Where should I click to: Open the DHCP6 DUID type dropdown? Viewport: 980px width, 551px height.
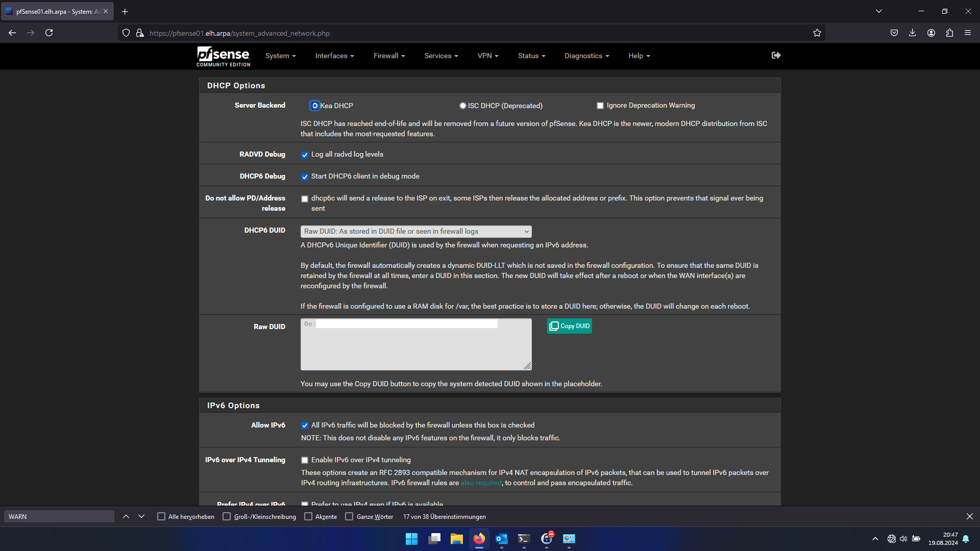click(416, 231)
